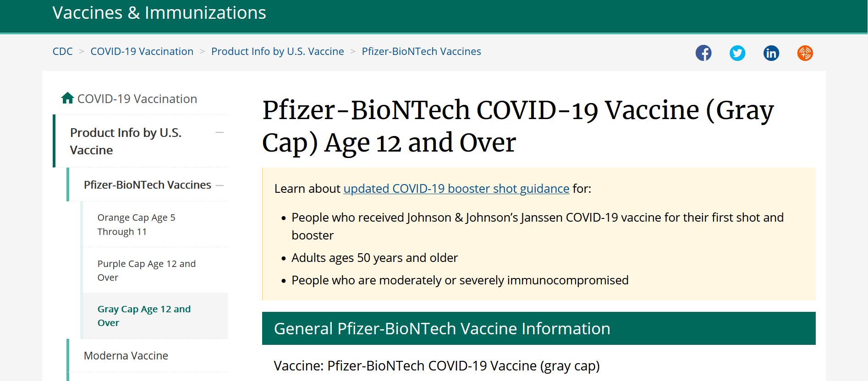Click the Pfizer-BioNTech Vaccines breadcrumb
The width and height of the screenshot is (868, 381).
422,51
